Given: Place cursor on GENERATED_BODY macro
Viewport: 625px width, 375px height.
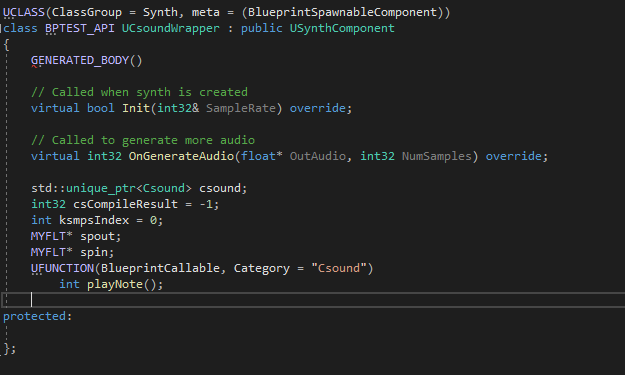Looking at the screenshot, I should coord(80,60).
